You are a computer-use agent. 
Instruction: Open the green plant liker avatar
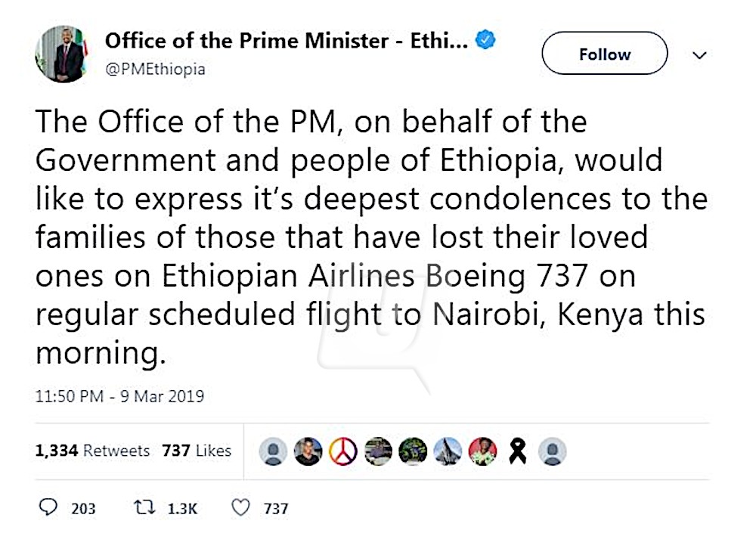click(413, 451)
